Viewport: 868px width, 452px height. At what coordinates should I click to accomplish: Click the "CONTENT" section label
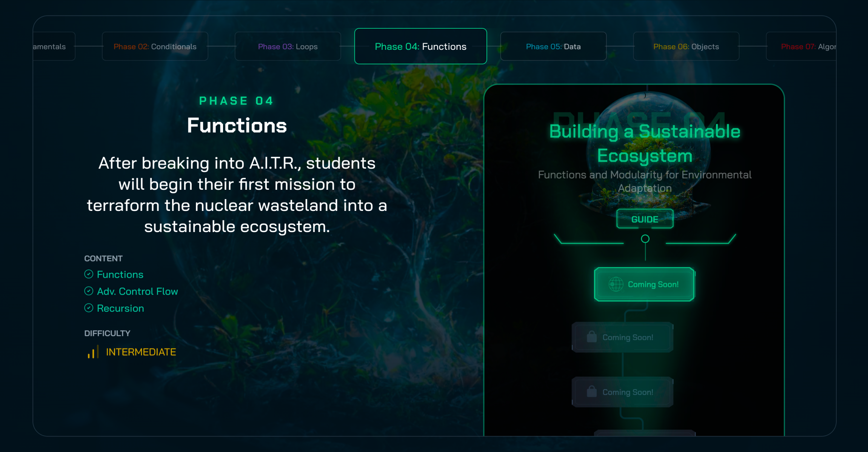click(x=103, y=258)
